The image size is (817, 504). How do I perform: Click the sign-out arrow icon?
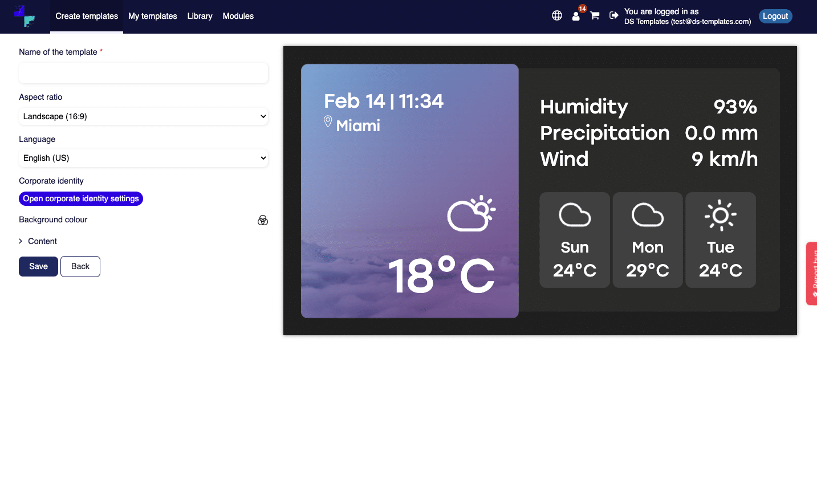(x=613, y=16)
